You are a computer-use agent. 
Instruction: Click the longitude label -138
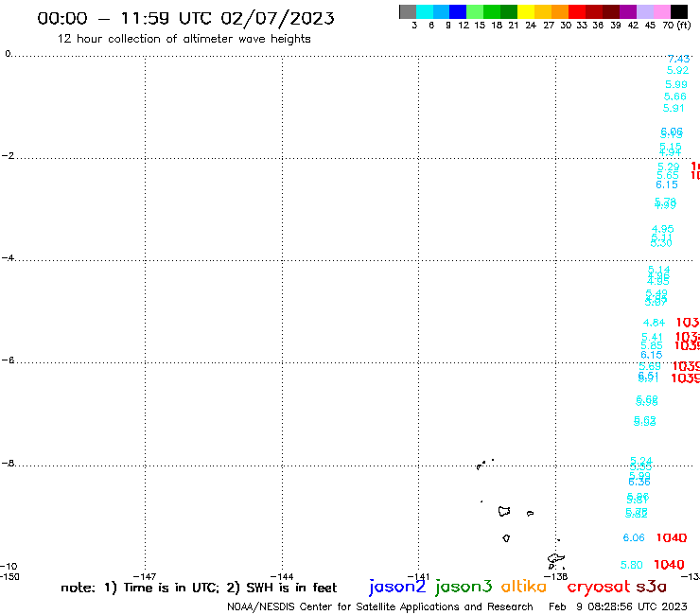(x=555, y=576)
